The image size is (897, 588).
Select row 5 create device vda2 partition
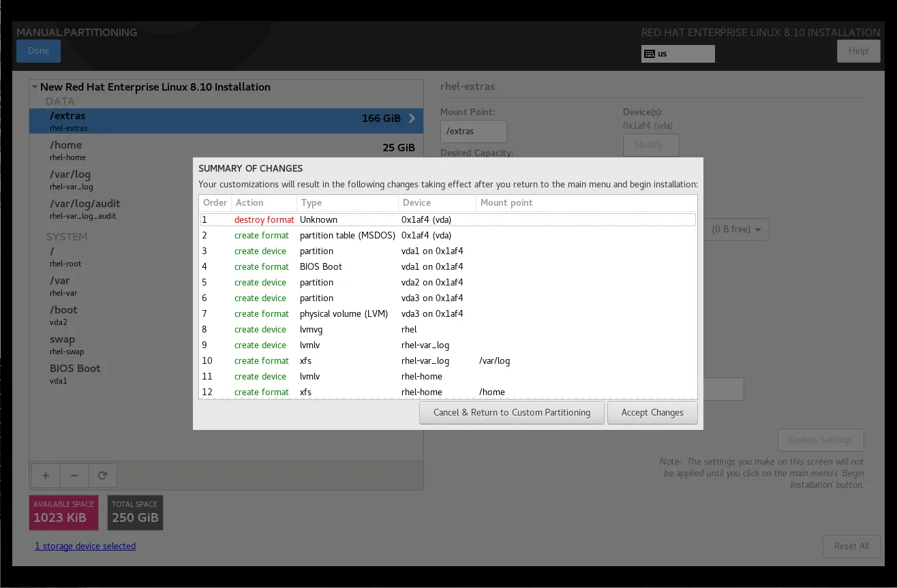(448, 282)
